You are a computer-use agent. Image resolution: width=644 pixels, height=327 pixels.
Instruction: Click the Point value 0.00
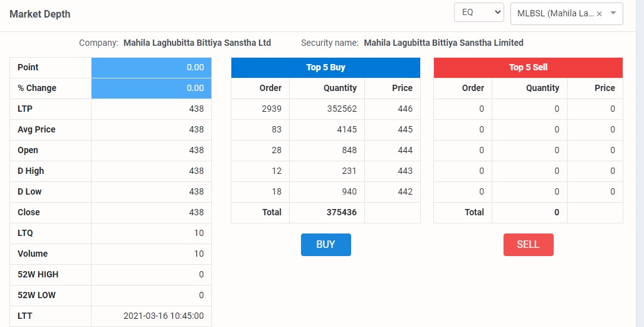pos(195,67)
